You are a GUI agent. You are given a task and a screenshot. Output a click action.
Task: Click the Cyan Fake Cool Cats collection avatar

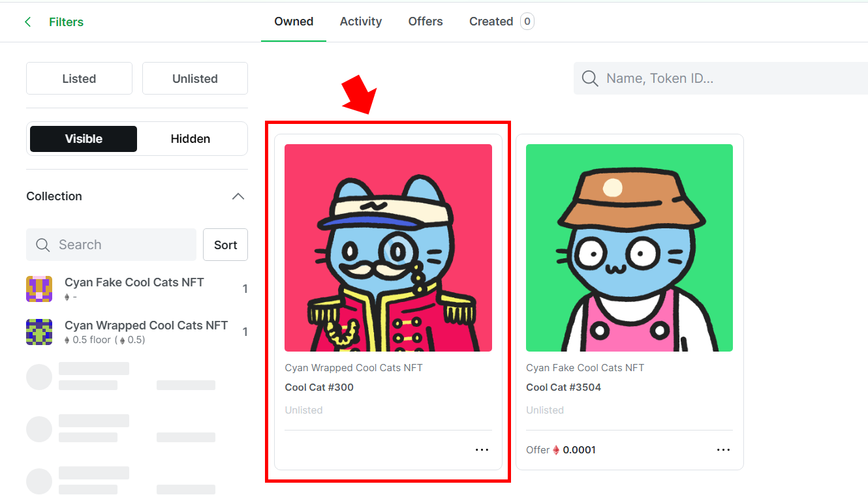pyautogui.click(x=39, y=289)
